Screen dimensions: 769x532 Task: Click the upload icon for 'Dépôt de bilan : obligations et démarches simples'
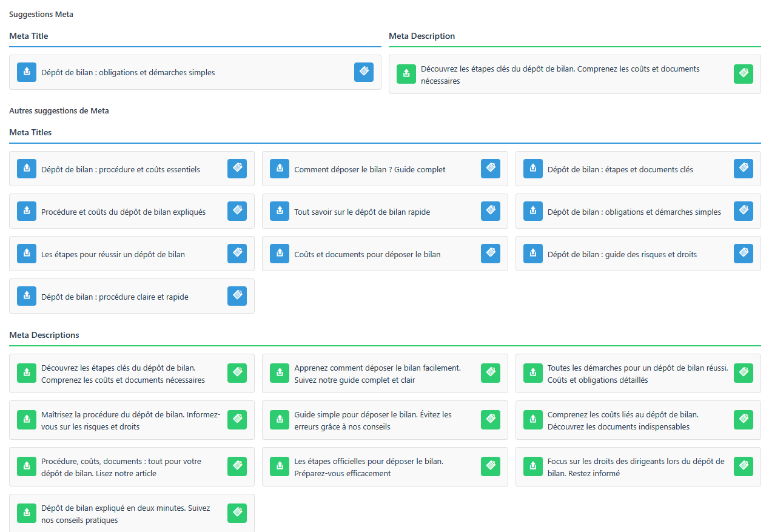pos(26,72)
